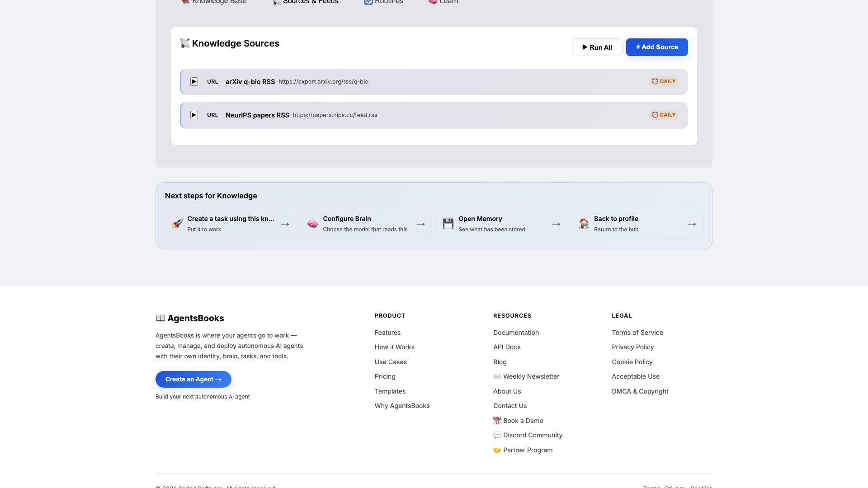Open the Create a task using this knowledge card

coord(230,224)
